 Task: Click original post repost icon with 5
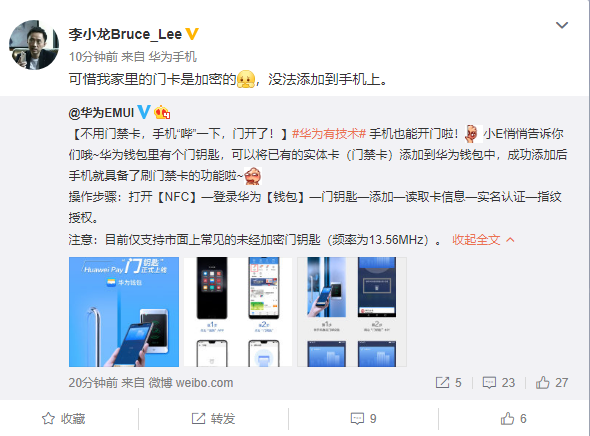[x=448, y=383]
